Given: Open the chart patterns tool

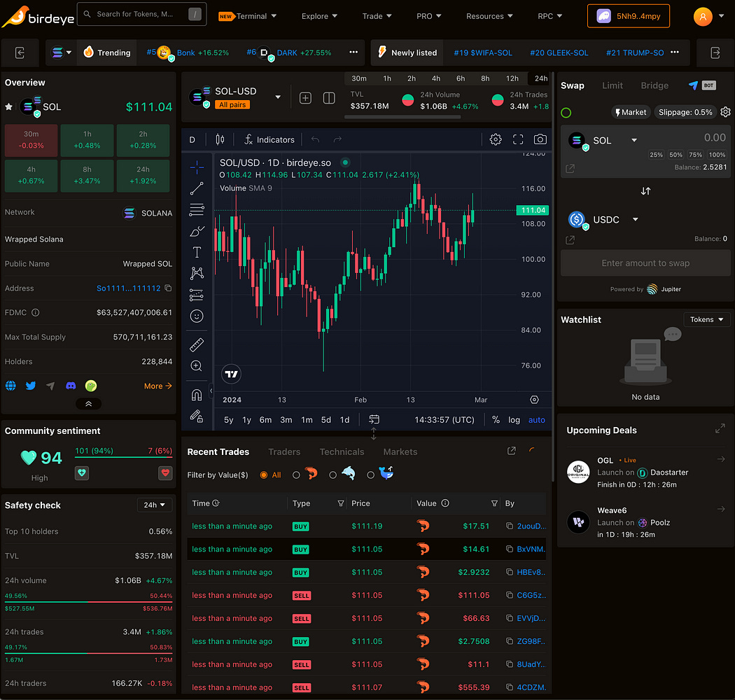Looking at the screenshot, I should 197,273.
